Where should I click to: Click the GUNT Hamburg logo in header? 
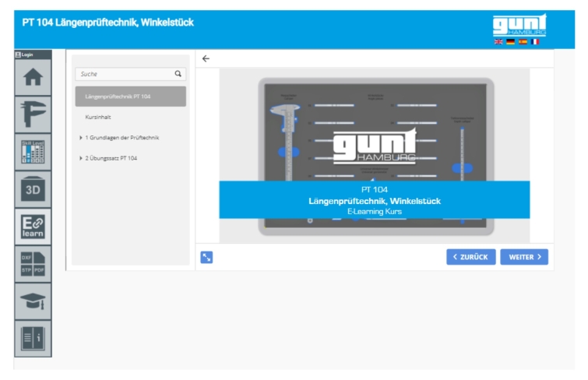[519, 25]
